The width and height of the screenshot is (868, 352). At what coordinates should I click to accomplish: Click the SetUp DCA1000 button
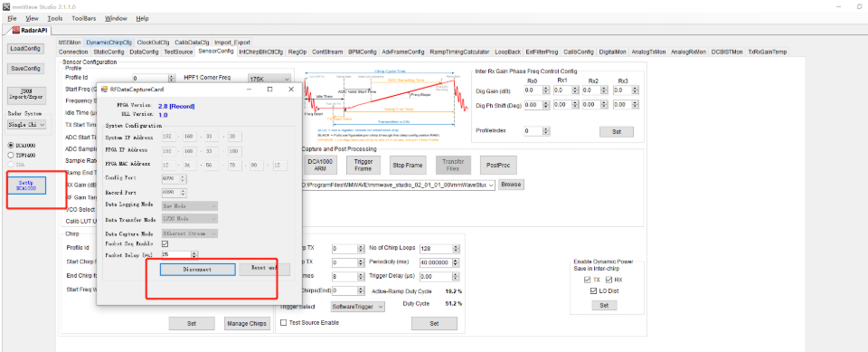(x=26, y=186)
